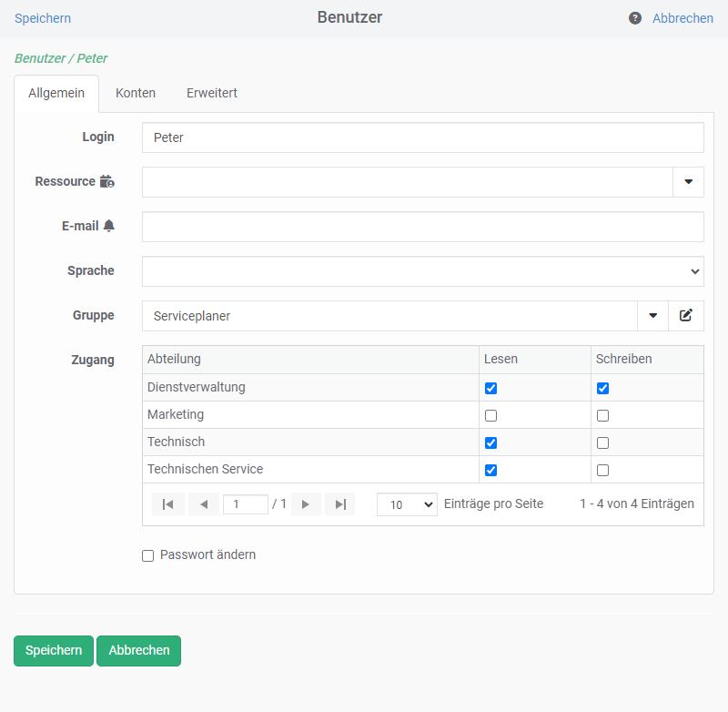Open the Sprache language dropdown
This screenshot has width=728, height=712.
coord(422,271)
